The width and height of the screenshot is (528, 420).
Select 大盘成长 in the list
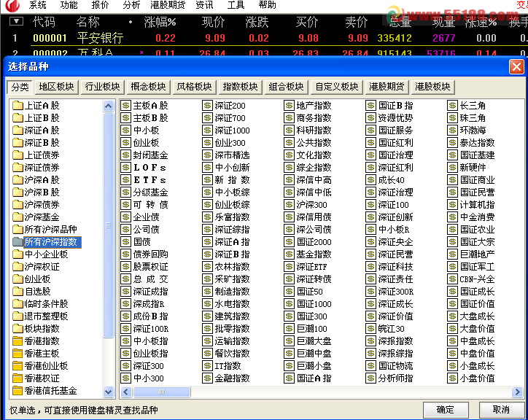point(478,316)
